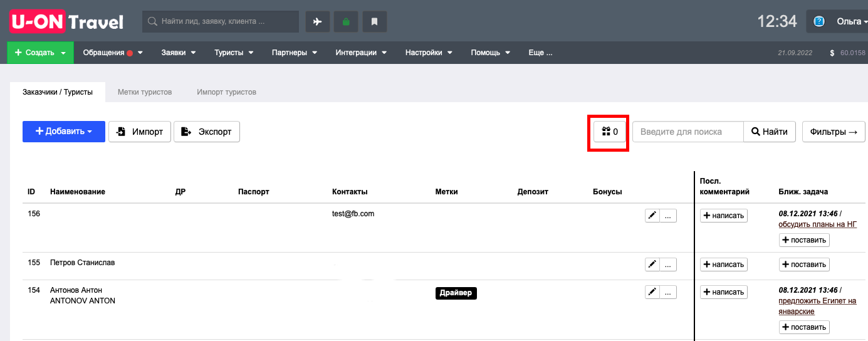Screen dimensions: 868x341
Task: Expand the Заявки menu
Action: coord(179,53)
